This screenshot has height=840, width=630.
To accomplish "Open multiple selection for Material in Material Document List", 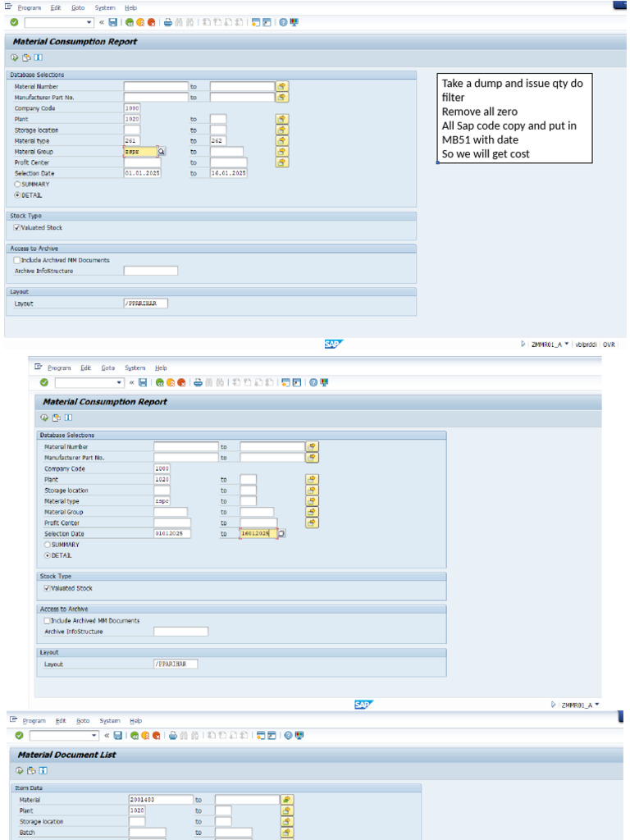I will pyautogui.click(x=288, y=800).
